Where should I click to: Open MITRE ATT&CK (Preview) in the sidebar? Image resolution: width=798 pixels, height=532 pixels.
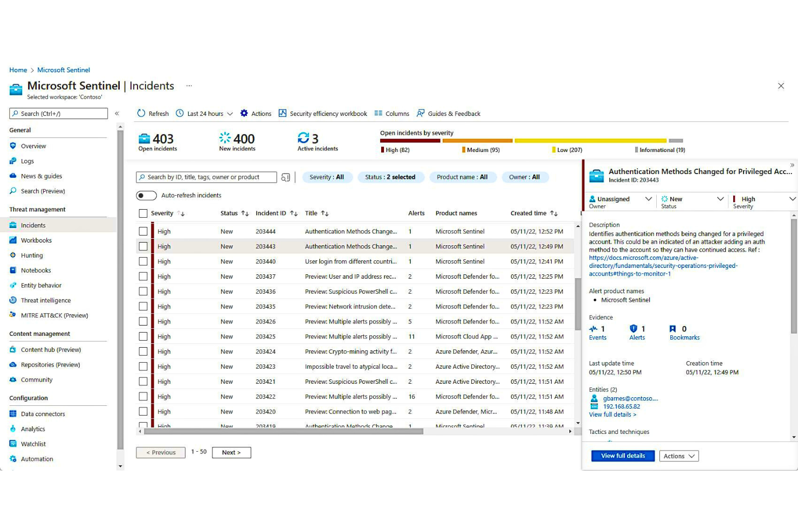pyautogui.click(x=54, y=316)
